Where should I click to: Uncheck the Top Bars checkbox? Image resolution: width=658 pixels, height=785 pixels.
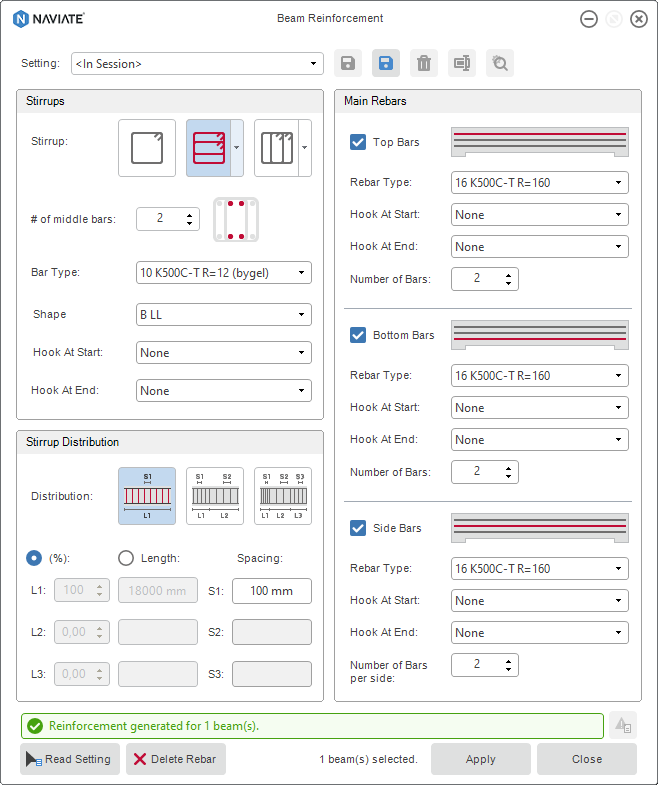[x=358, y=142]
